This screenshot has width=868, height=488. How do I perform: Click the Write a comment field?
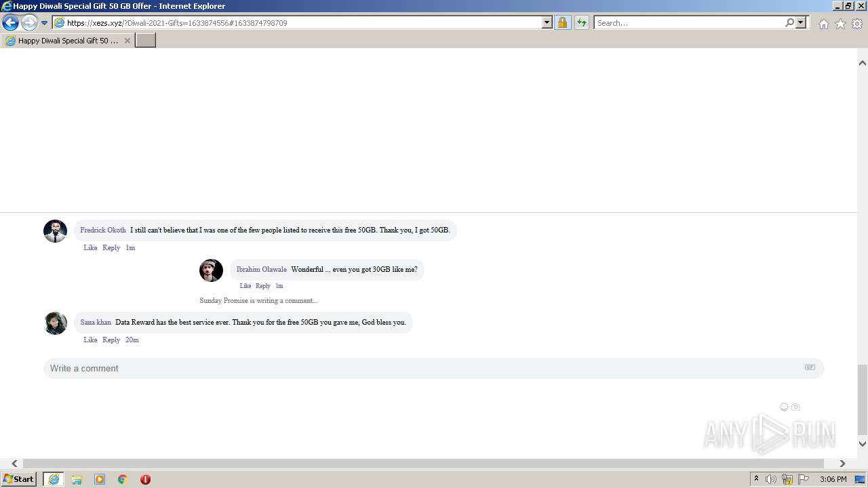433,368
